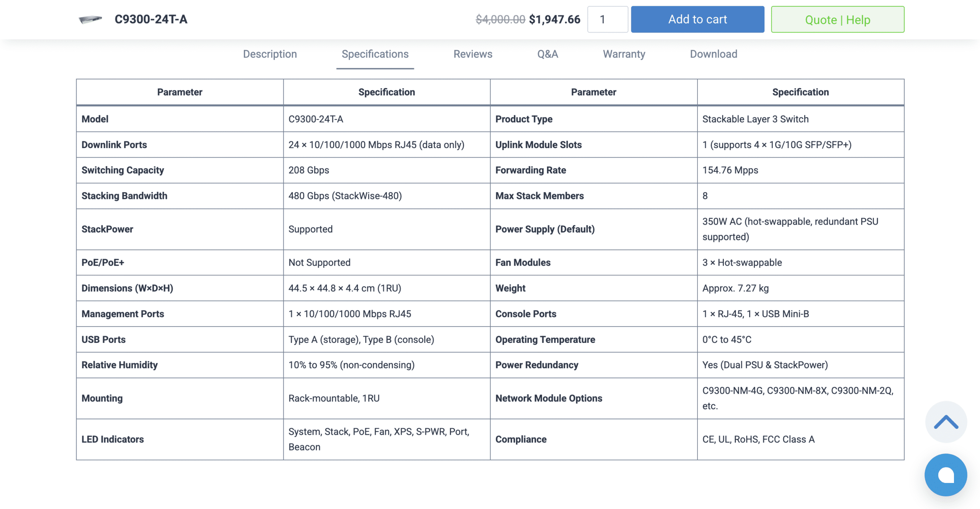Open the live chat bubble icon
The height and width of the screenshot is (509, 980).
(946, 475)
